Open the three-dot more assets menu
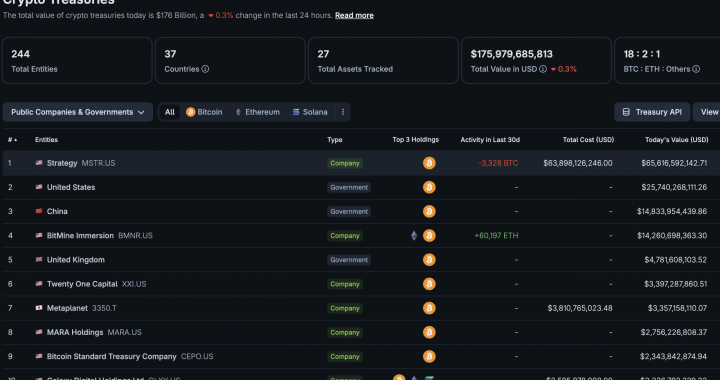Viewport: 720px width, 380px height. click(x=343, y=112)
